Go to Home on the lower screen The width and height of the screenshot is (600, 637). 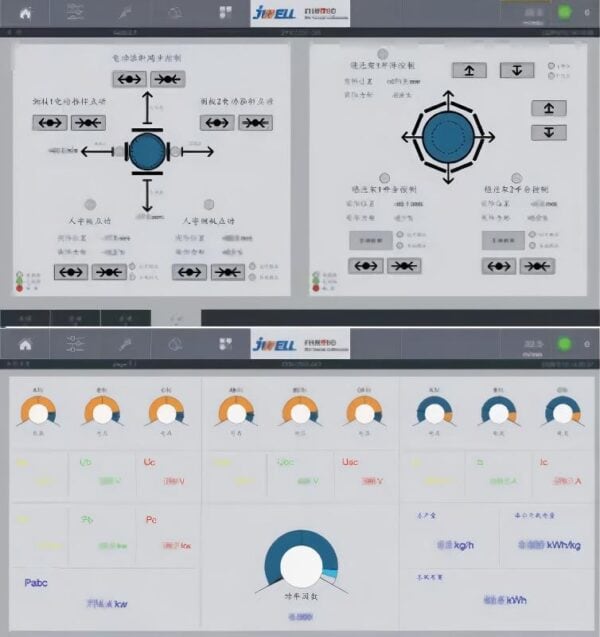click(25, 345)
